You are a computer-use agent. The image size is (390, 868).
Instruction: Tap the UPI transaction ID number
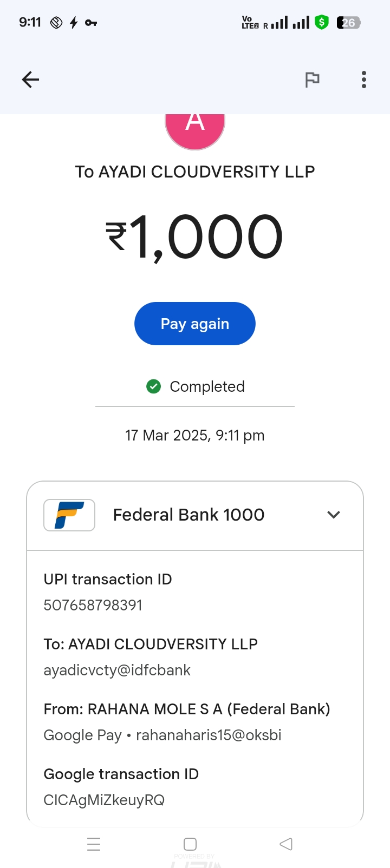pos(93,605)
